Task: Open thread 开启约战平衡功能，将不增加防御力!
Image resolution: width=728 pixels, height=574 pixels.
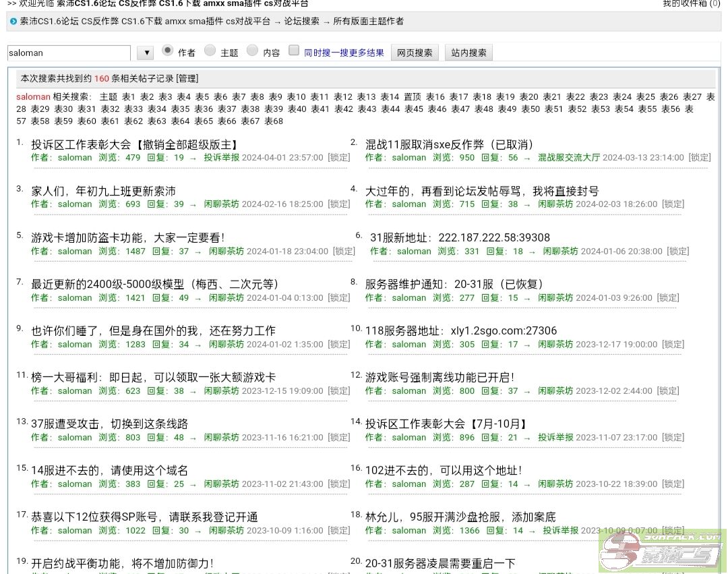Action: [x=122, y=563]
